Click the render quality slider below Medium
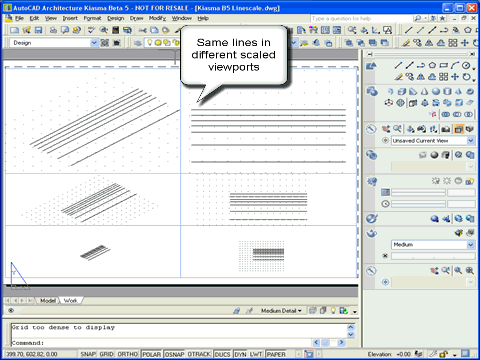Image resolution: width=480 pixels, height=360 pixels. pos(433,256)
